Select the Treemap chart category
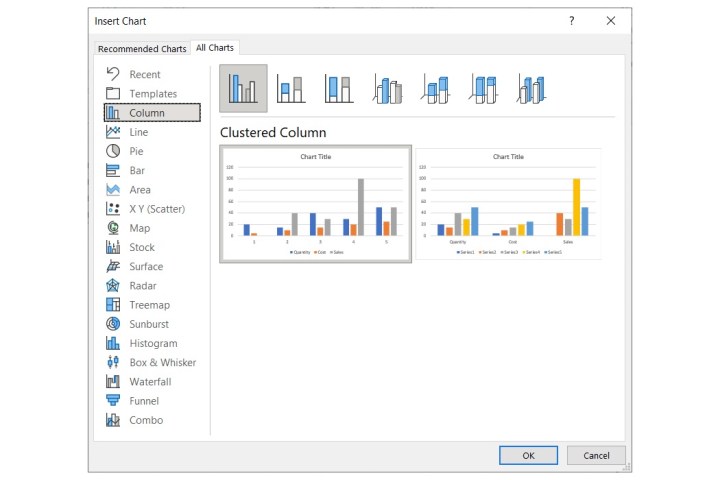Image resolution: width=720 pixels, height=480 pixels. coord(152,305)
